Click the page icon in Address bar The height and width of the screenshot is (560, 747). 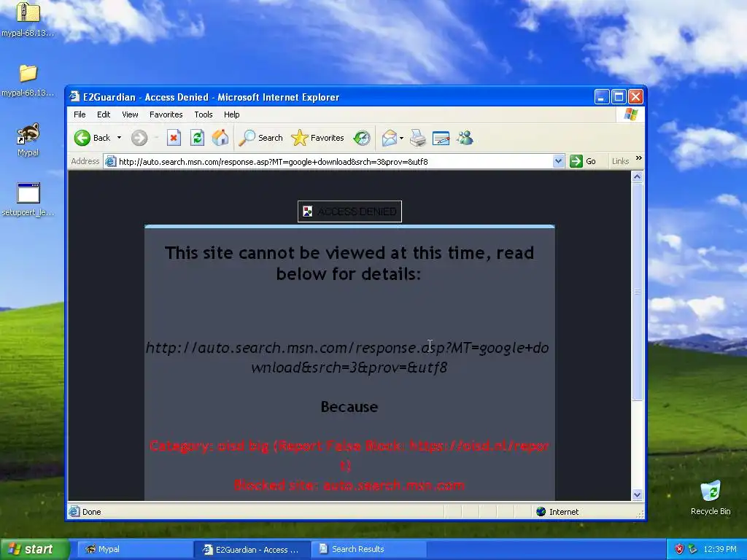[x=111, y=161]
